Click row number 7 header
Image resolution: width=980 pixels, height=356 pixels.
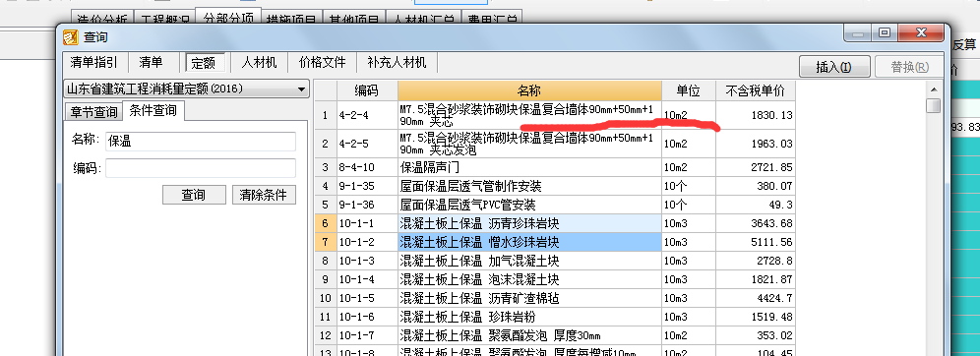pyautogui.click(x=325, y=242)
